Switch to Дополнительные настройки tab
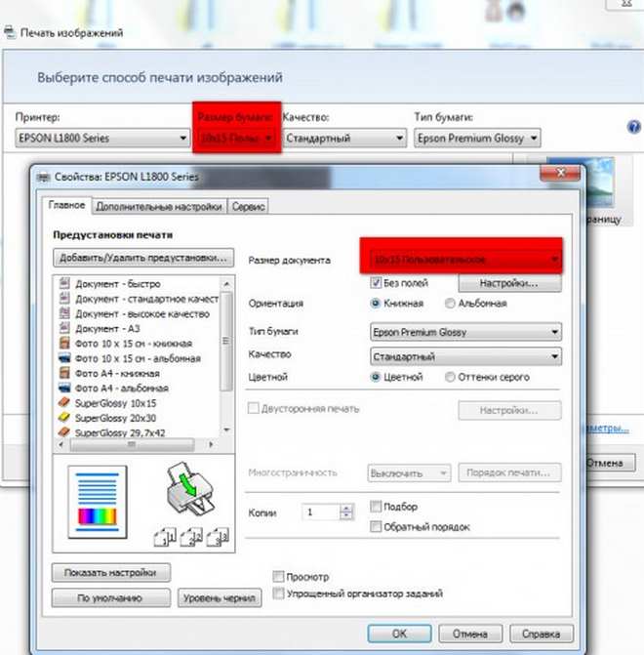 pos(159,206)
